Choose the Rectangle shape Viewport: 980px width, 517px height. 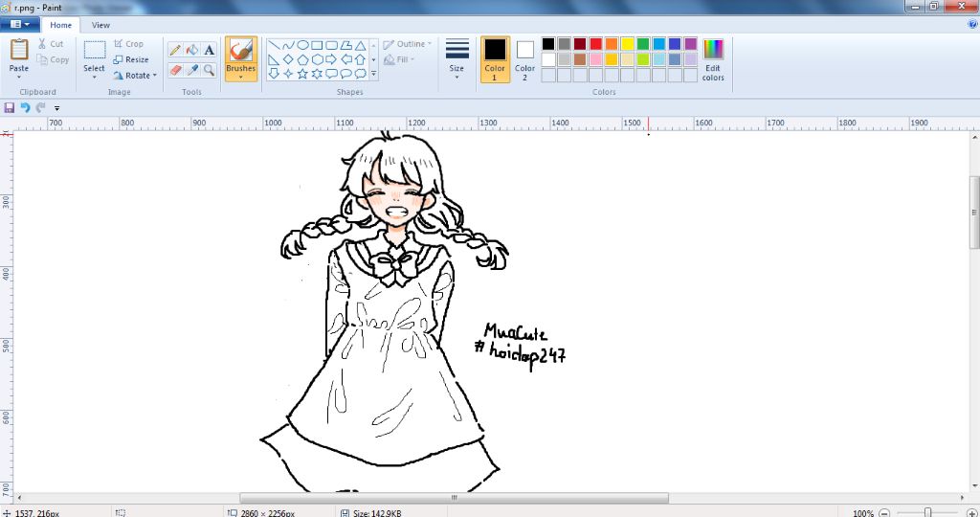(317, 46)
